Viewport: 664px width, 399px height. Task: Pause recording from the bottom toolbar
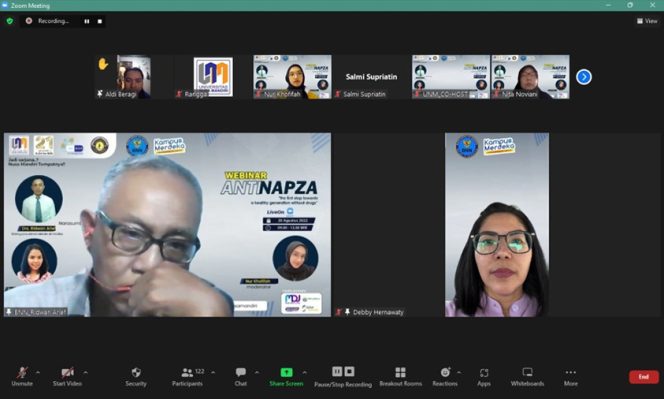337,371
